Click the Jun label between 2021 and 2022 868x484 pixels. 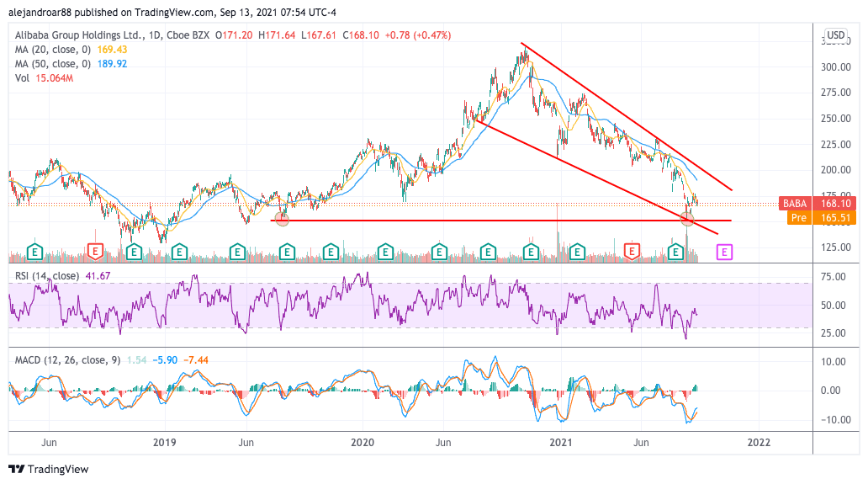[641, 443]
